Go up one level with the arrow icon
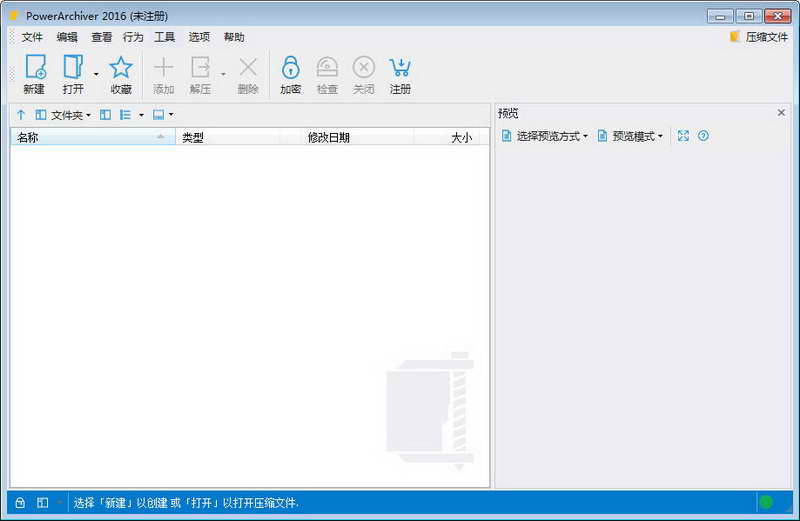Viewport: 800px width, 521px height. click(x=21, y=115)
